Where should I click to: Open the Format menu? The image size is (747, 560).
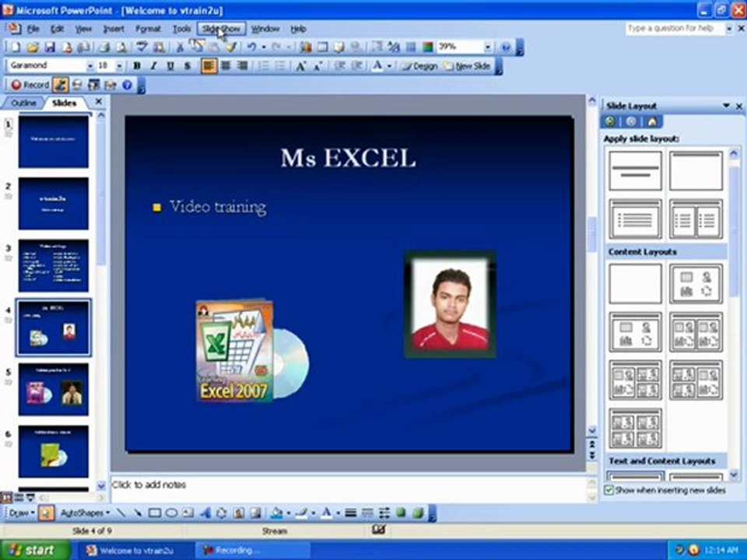click(x=148, y=29)
